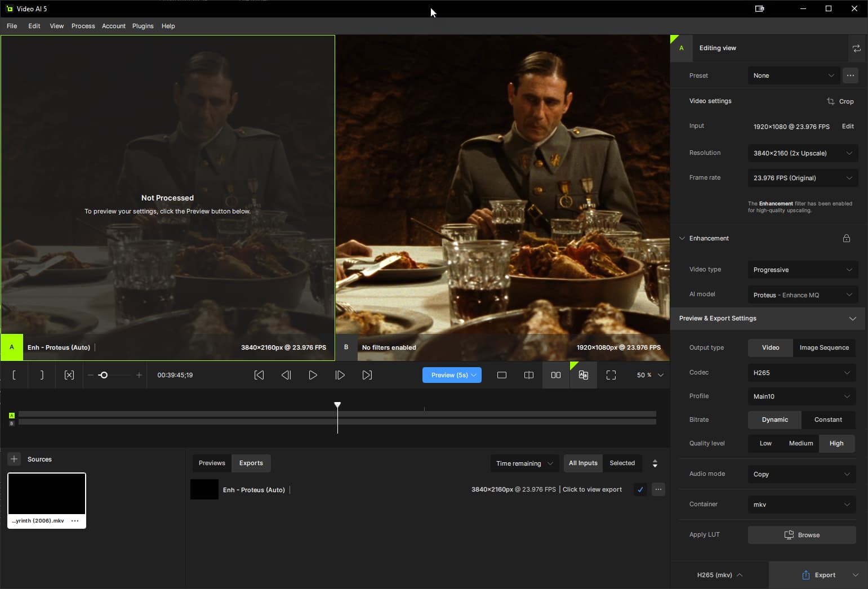Click the Enhancement lock icon
This screenshot has height=589, width=868.
(846, 238)
